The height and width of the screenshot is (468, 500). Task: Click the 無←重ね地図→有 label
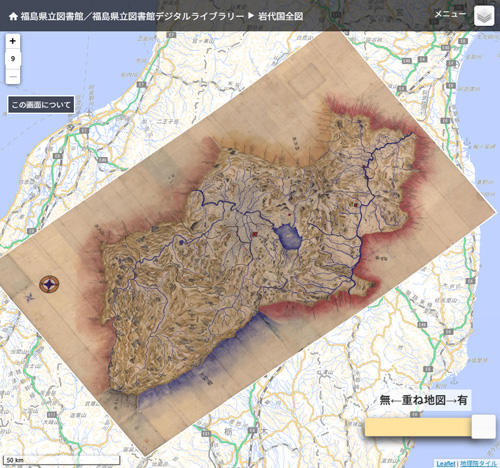(423, 400)
